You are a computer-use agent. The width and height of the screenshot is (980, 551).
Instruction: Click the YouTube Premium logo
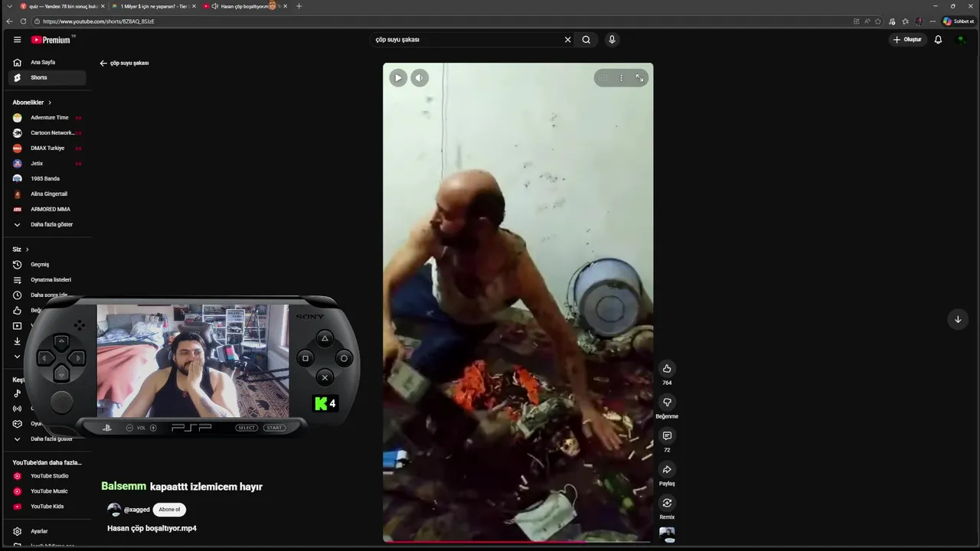coord(52,40)
